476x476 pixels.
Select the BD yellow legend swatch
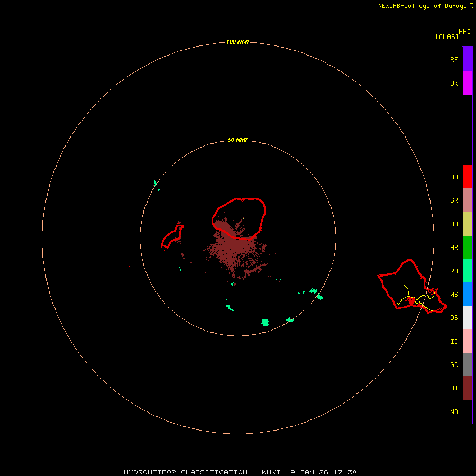click(x=467, y=224)
